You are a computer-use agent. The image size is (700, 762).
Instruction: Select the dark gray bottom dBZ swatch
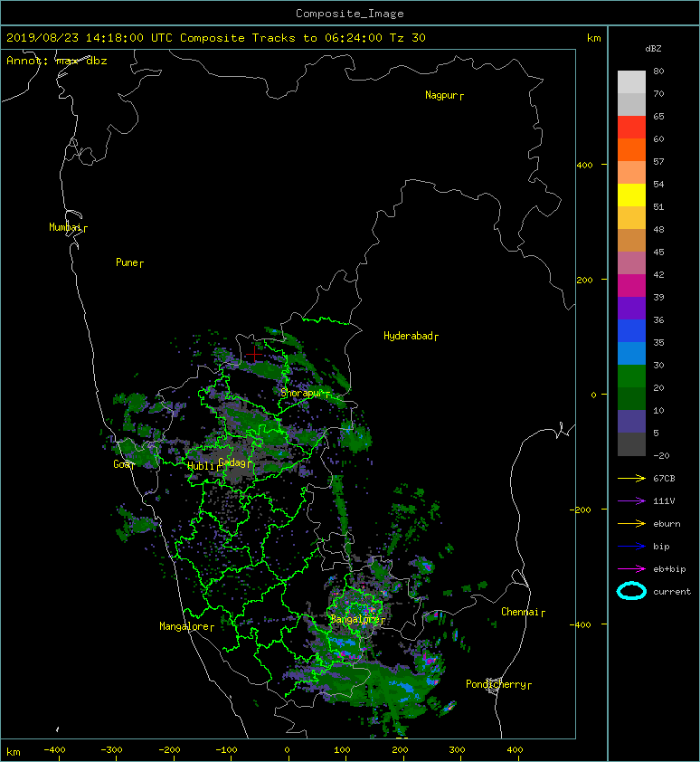point(631,444)
